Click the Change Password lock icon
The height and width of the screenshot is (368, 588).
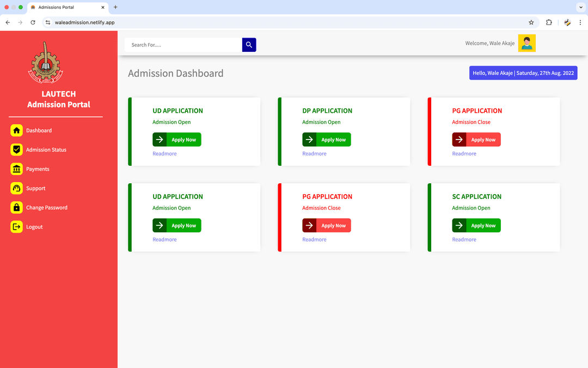tap(16, 208)
